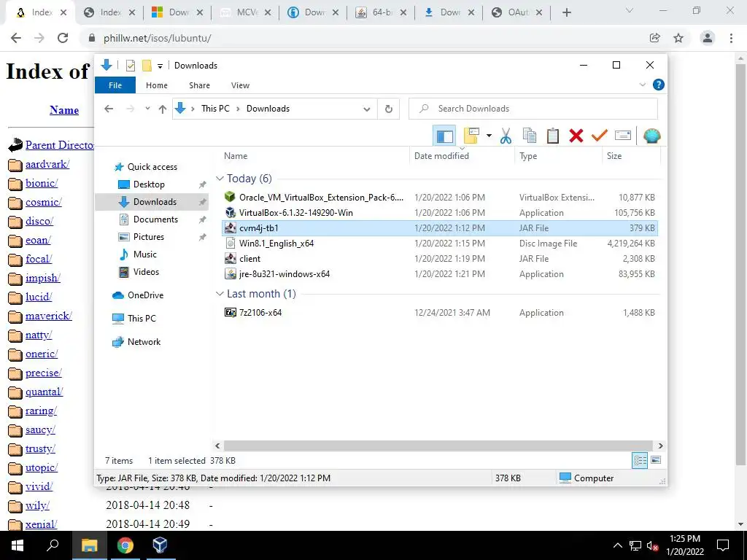The height and width of the screenshot is (560, 747).
Task: Select Oracle_VM_VirtualBox_Extension_Pack file
Action: pos(440,197)
